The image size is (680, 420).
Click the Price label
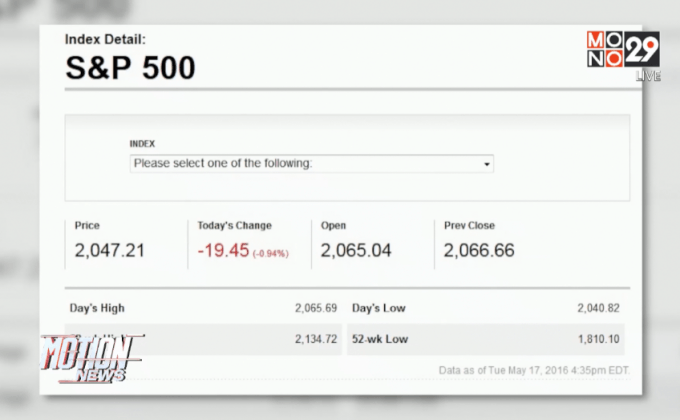click(87, 226)
